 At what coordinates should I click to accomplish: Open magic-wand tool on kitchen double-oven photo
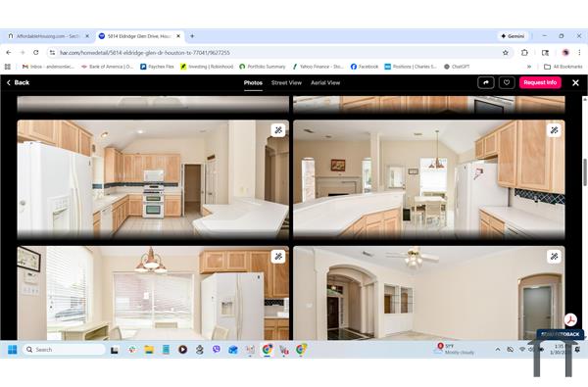tap(278, 130)
